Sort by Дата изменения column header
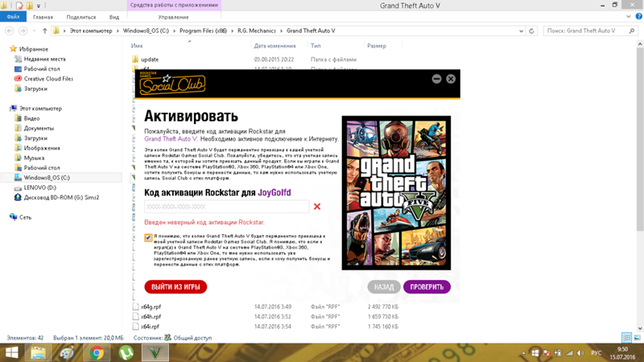The image size is (644, 362). [x=275, y=46]
